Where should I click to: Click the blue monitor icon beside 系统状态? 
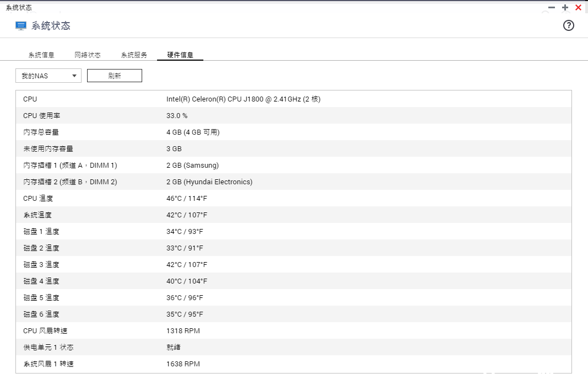[x=21, y=26]
